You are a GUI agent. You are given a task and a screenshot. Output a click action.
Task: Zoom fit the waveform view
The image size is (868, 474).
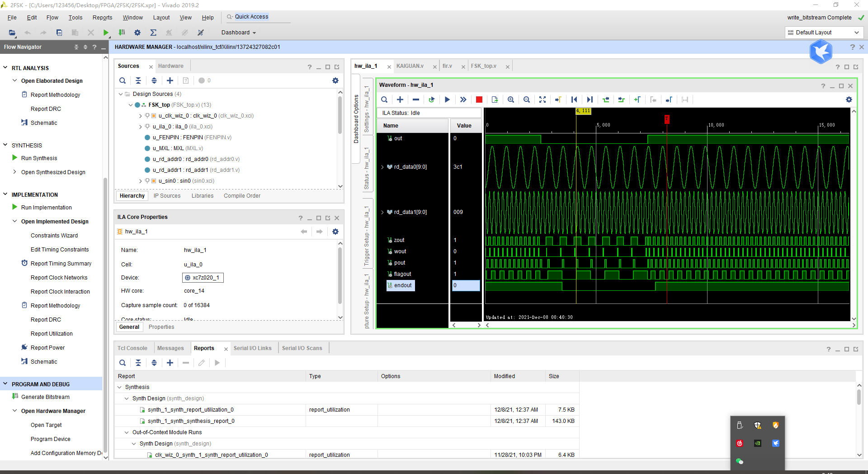(542, 100)
